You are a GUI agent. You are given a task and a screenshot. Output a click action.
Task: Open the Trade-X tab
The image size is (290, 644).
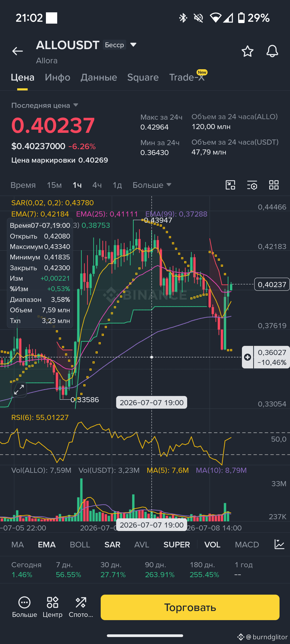[x=187, y=77]
